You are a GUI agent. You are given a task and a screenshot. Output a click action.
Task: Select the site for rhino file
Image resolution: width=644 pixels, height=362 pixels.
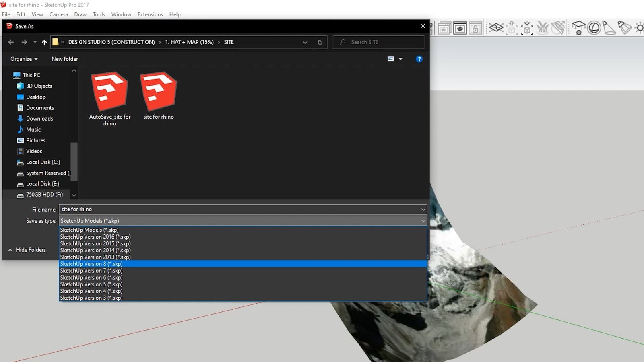(159, 96)
